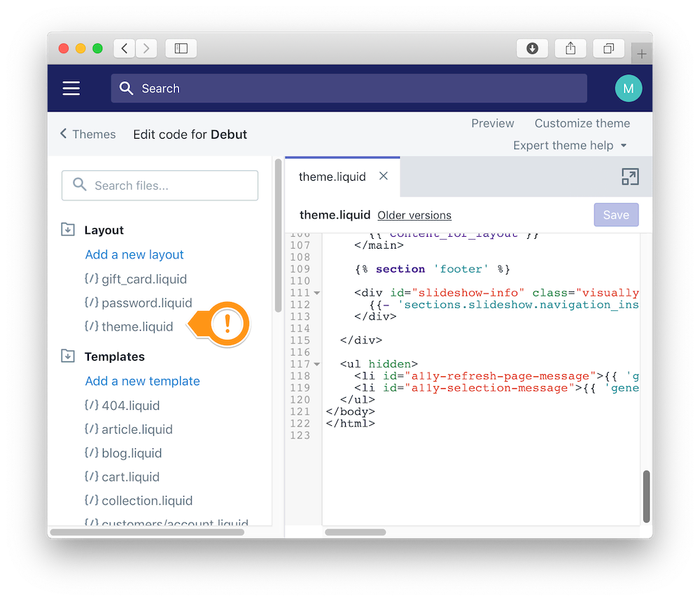Click the code editor horizontal scrollbar
700x601 pixels.
(x=356, y=532)
